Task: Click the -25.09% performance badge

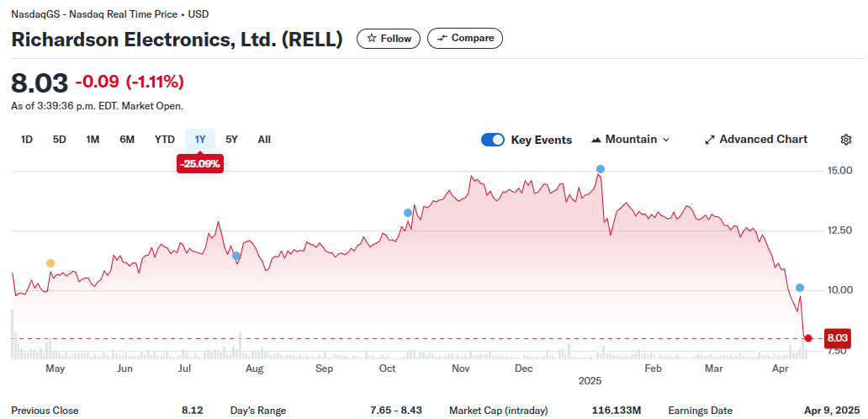Action: [x=200, y=163]
